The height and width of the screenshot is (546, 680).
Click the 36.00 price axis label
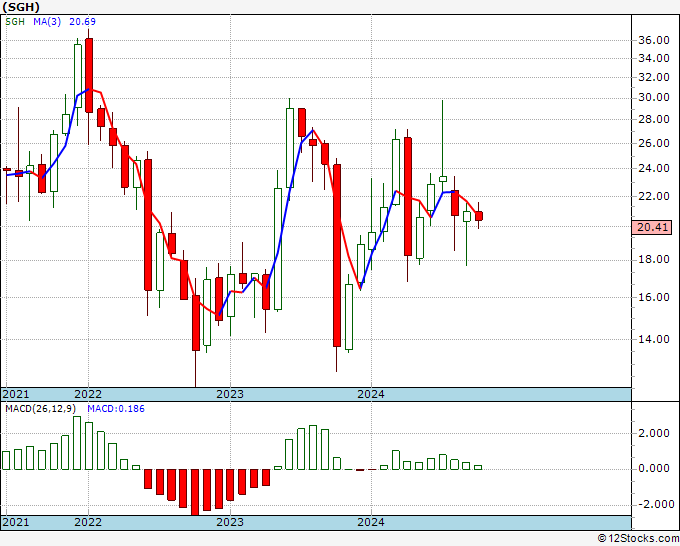[654, 40]
